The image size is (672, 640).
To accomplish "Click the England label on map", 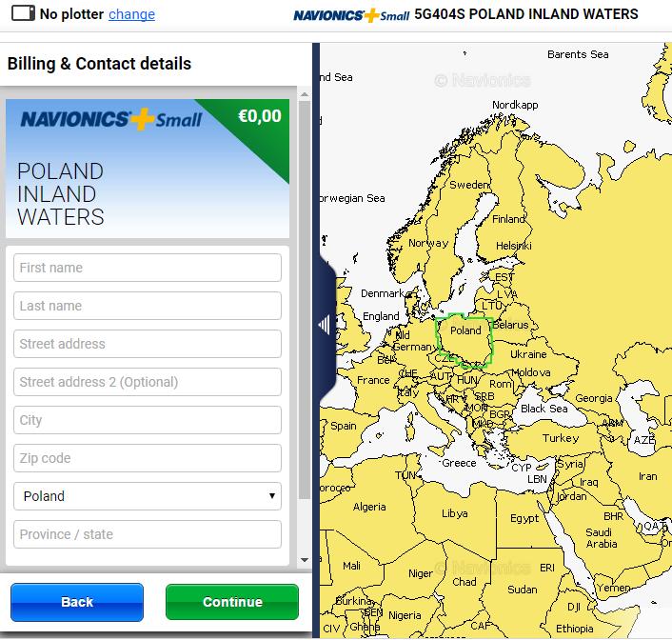I will click(381, 316).
